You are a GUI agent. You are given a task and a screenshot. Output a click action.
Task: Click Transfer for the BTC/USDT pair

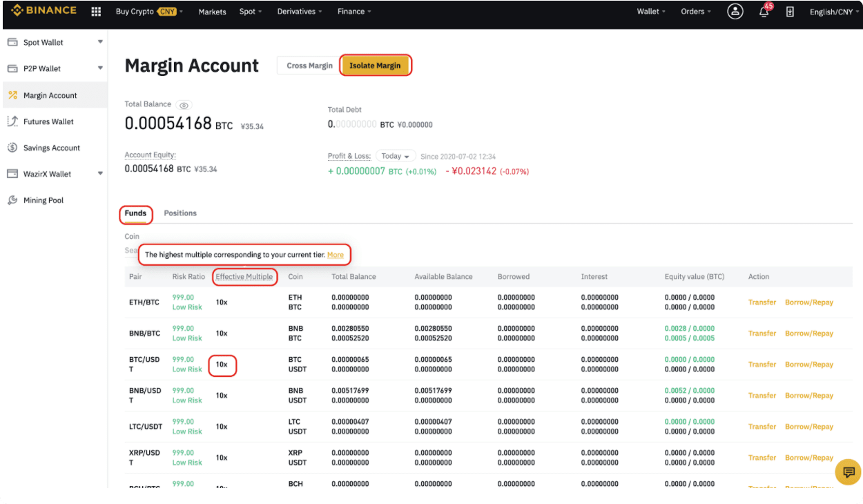tap(762, 365)
